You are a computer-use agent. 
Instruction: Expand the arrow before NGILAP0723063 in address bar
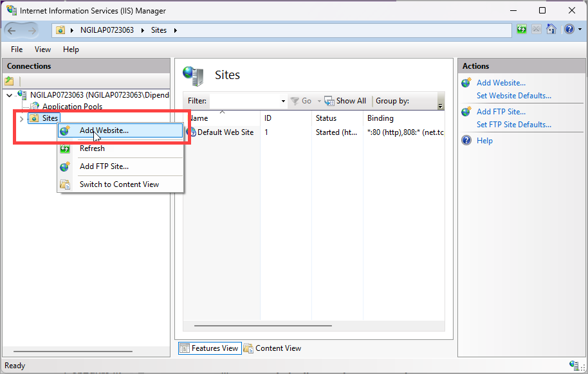pyautogui.click(x=71, y=30)
